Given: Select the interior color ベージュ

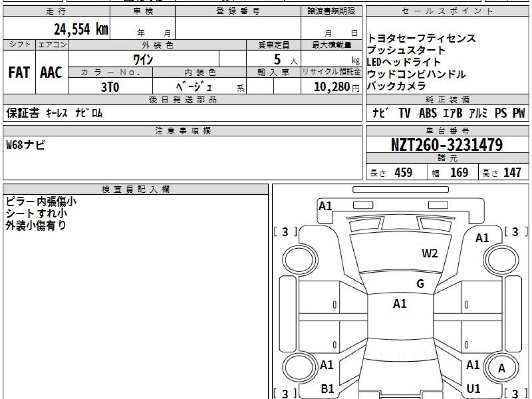Looking at the screenshot, I should pyautogui.click(x=194, y=87).
